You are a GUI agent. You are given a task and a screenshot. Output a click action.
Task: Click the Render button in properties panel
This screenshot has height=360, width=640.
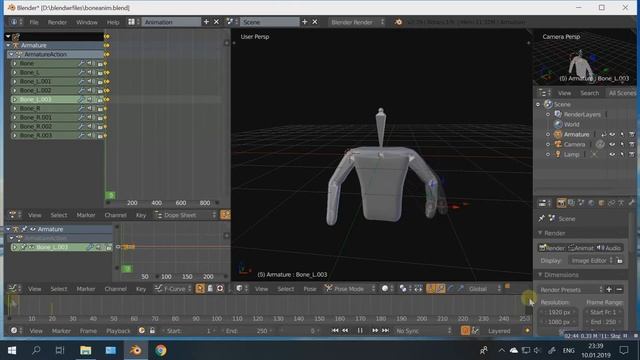pos(552,248)
